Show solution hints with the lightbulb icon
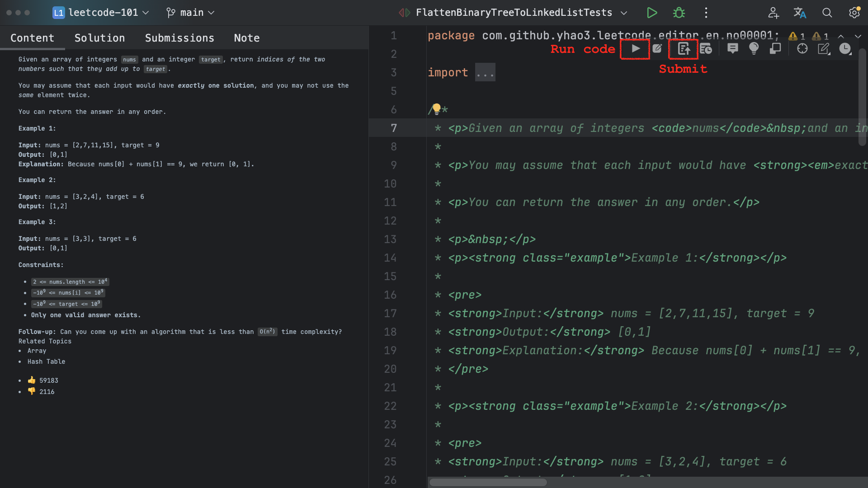This screenshot has width=868, height=488. coord(754,49)
